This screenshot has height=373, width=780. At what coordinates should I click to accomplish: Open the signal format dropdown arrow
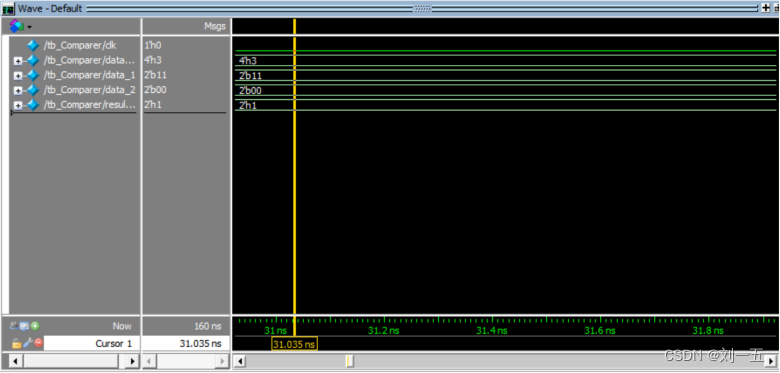[x=30, y=27]
